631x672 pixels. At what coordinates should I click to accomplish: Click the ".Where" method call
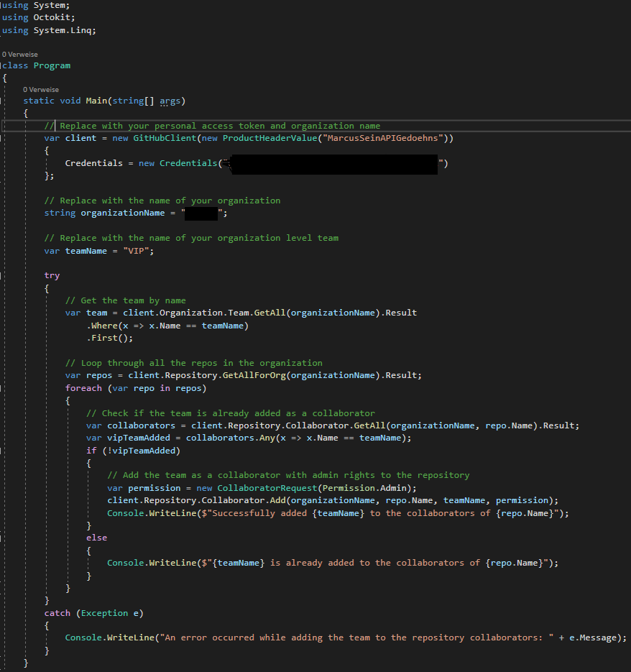tap(102, 326)
